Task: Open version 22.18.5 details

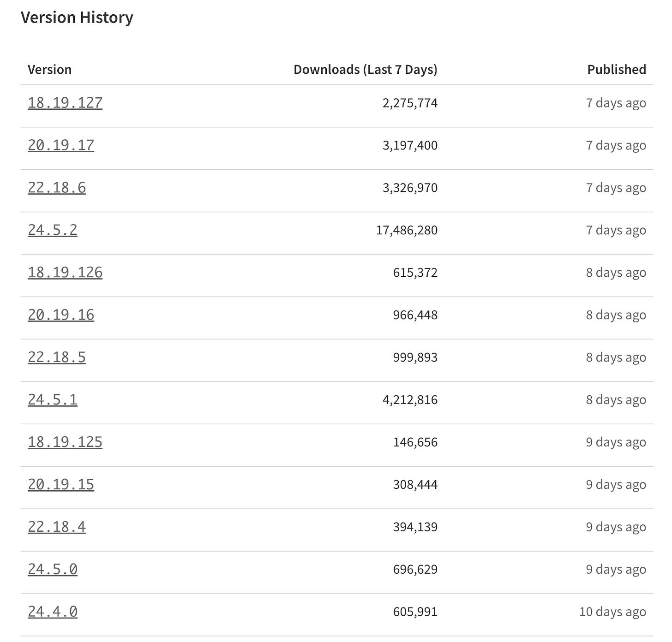Action: (57, 357)
